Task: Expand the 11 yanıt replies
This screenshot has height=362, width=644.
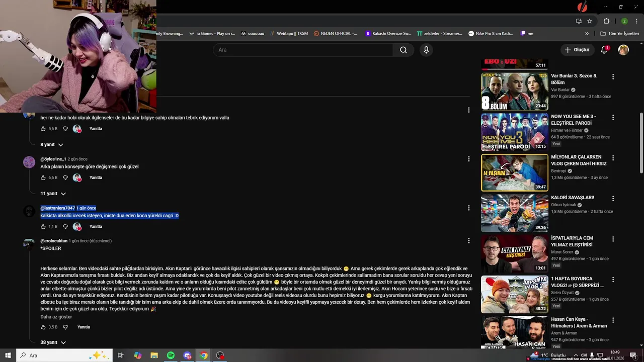Action: (x=53, y=194)
